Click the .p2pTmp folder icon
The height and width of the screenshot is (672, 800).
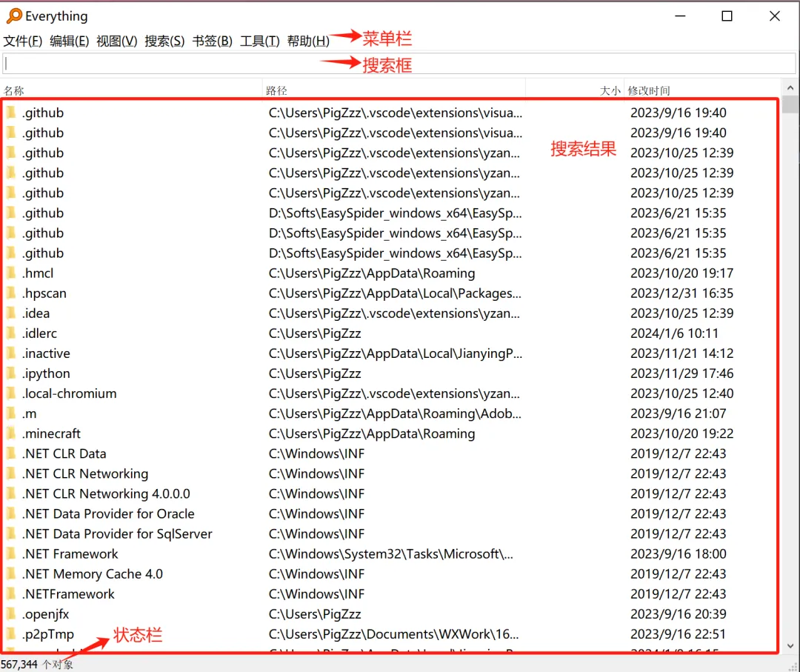(x=11, y=633)
